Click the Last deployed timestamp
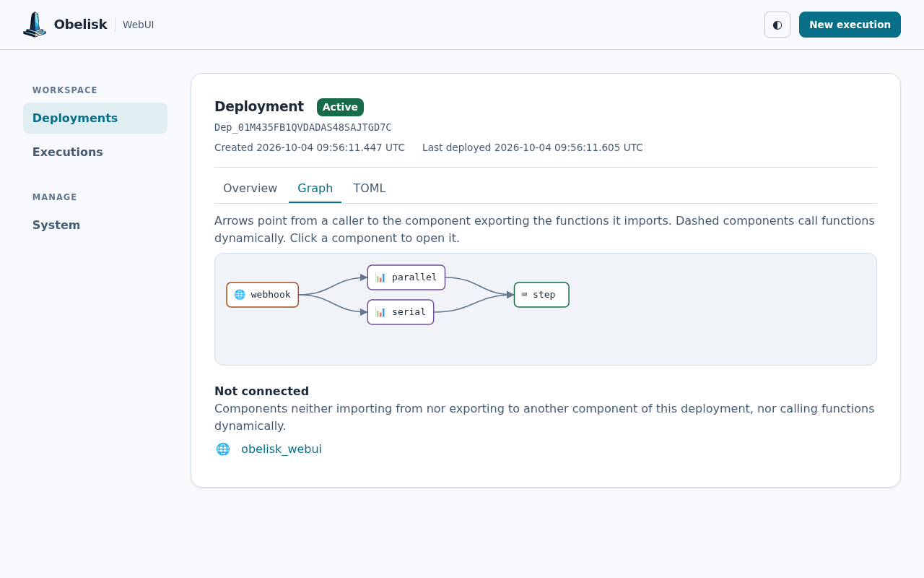 pyautogui.click(x=533, y=147)
